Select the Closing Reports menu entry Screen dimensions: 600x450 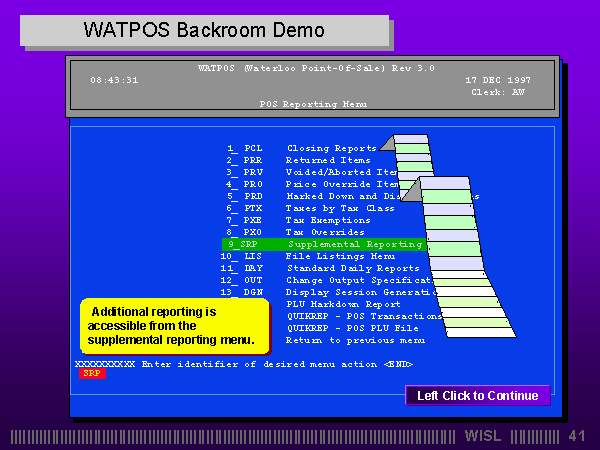pyautogui.click(x=330, y=148)
